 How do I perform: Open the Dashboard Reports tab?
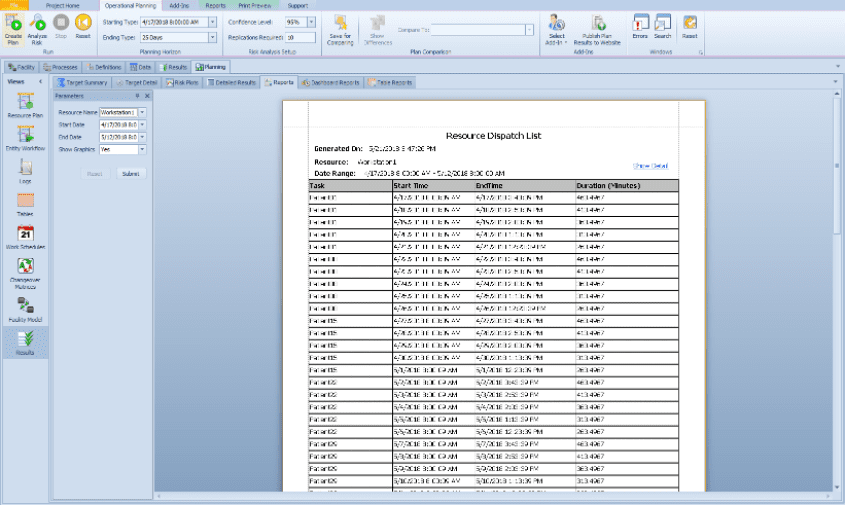coord(330,83)
